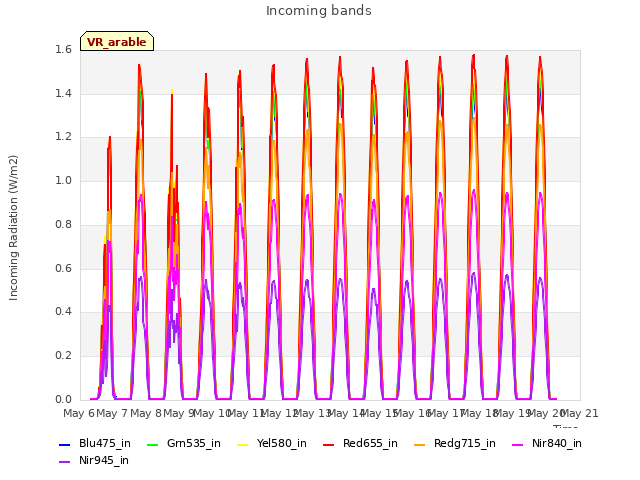Click the Grn535_in legend label
The height and width of the screenshot is (480, 640).
tap(194, 443)
